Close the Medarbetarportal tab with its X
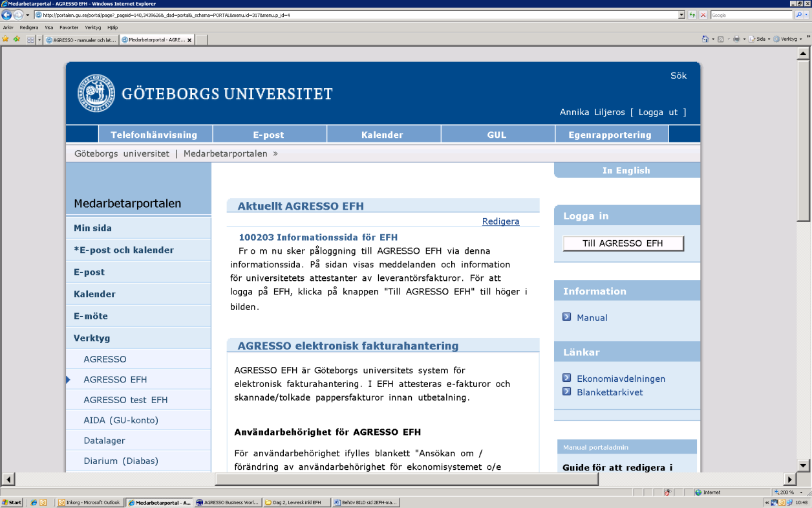Screen dimensions: 812x508 [189, 39]
